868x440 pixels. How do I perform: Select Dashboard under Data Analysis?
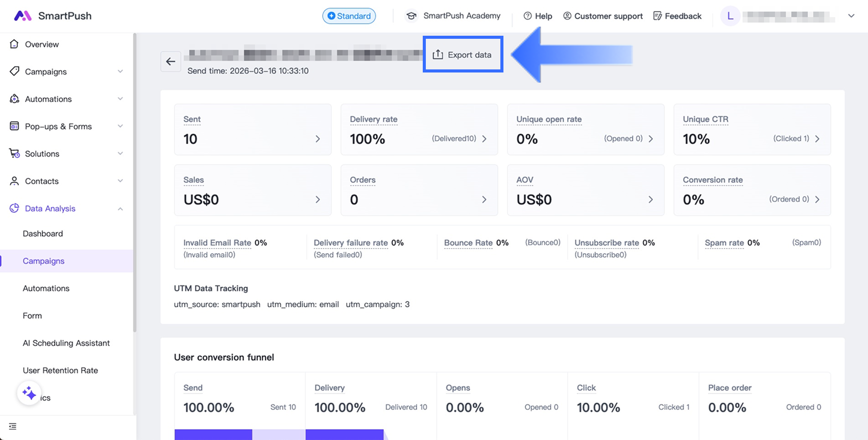point(43,234)
